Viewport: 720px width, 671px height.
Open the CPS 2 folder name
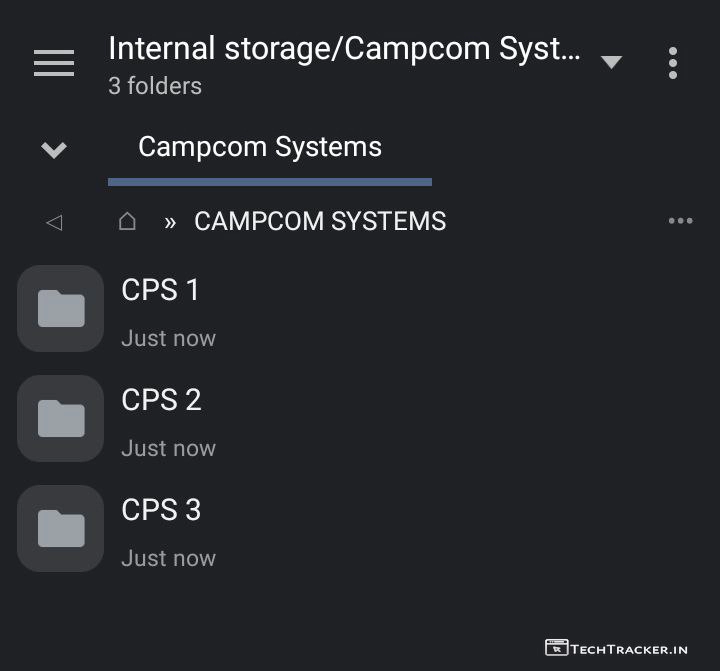tap(161, 400)
